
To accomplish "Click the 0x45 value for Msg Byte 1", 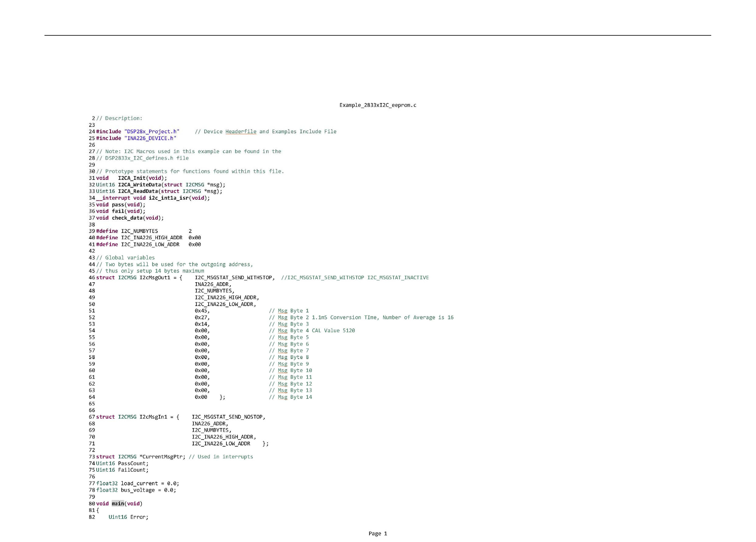I will click(201, 311).
